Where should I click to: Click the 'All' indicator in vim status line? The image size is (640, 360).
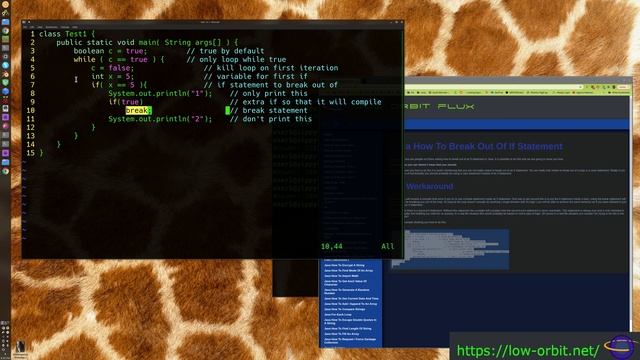388,246
